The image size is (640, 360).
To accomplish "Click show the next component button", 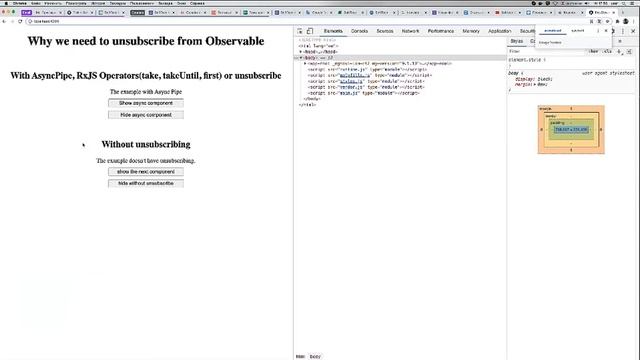I will 146,172.
